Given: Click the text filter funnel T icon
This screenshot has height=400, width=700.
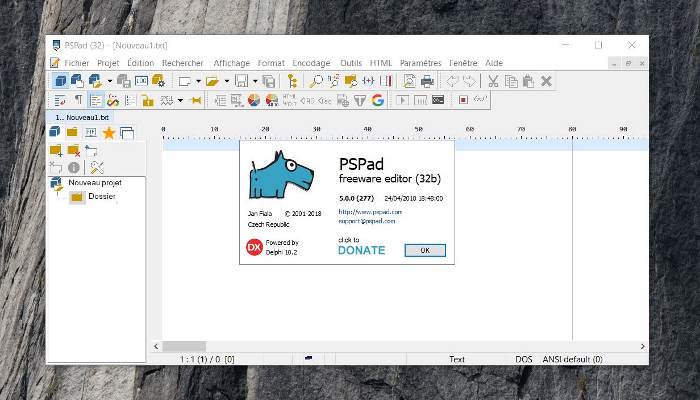Looking at the screenshot, I should (360, 100).
